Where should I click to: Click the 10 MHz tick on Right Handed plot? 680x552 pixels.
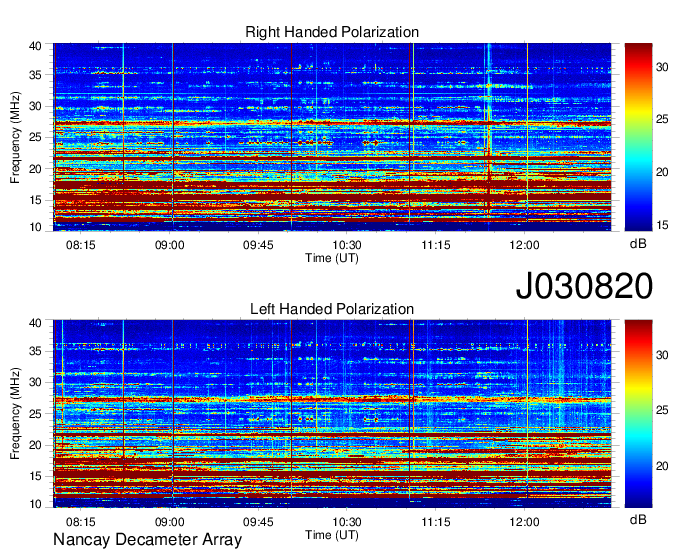coord(35,227)
